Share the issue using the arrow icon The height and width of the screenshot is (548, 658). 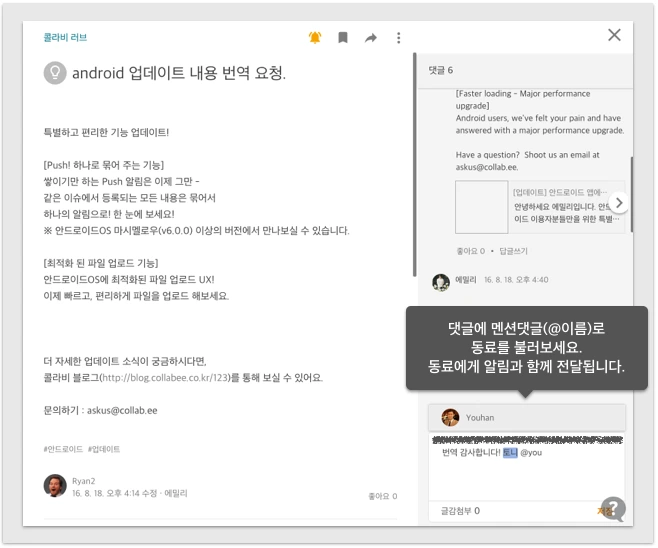click(371, 38)
